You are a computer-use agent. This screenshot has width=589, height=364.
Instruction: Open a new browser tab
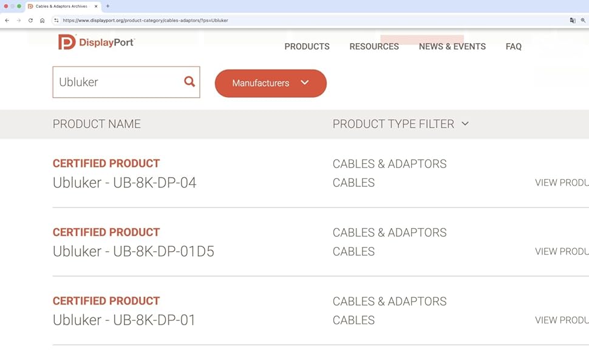click(108, 6)
